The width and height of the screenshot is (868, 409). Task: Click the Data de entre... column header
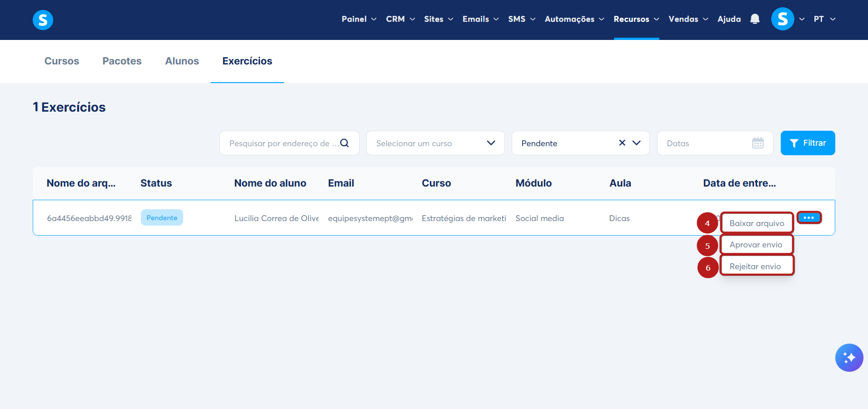point(739,183)
